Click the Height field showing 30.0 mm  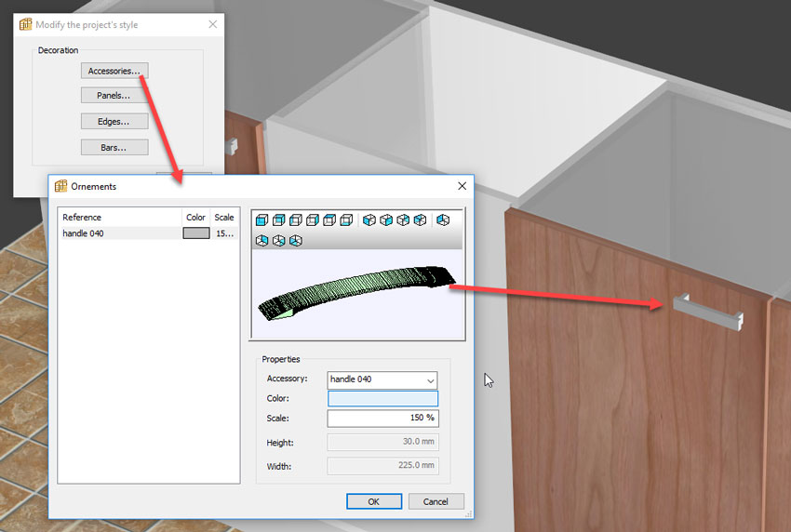[382, 442]
